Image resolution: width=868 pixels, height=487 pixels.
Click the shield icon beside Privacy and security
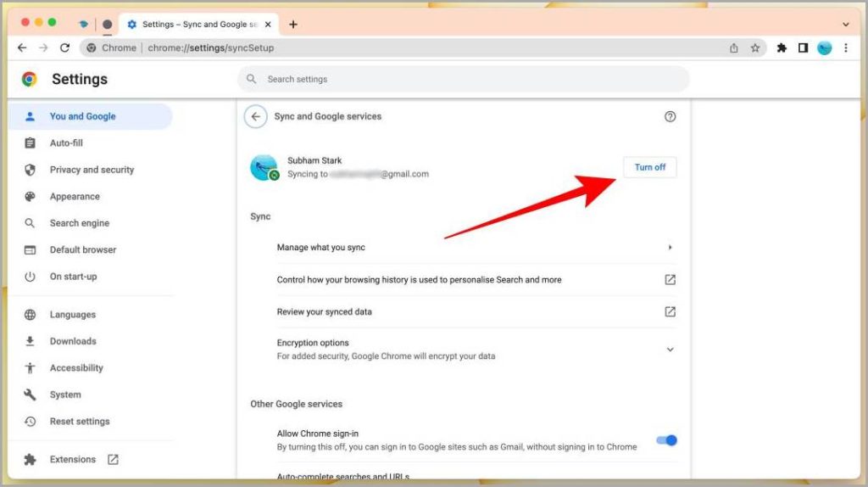pos(30,170)
